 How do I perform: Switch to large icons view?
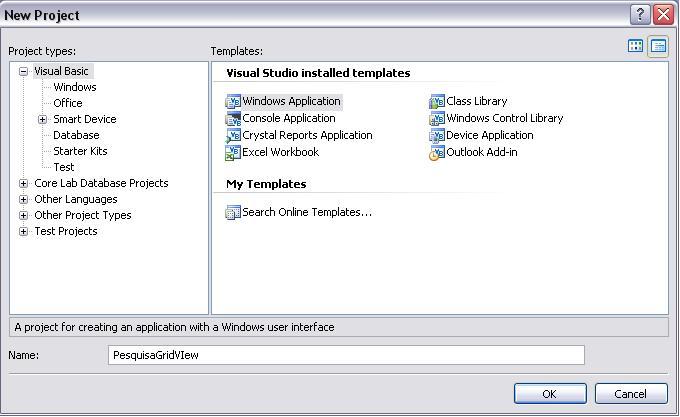pyautogui.click(x=636, y=46)
